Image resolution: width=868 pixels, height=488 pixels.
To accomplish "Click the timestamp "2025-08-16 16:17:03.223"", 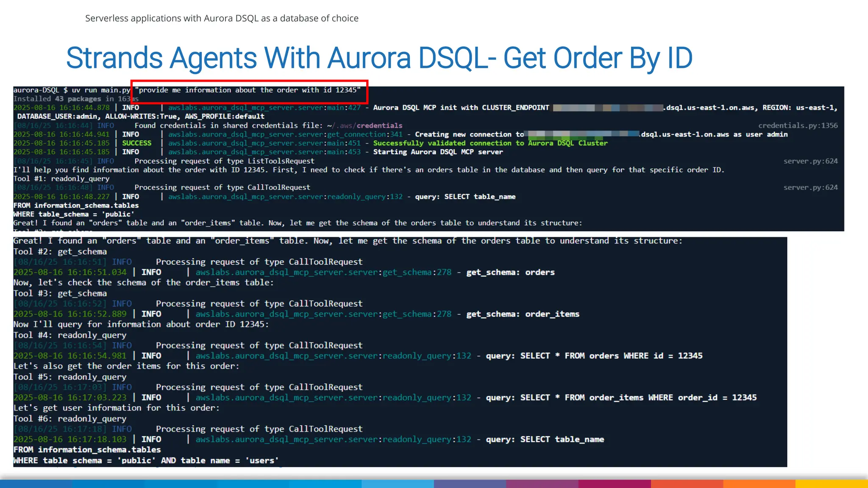I will (70, 398).
